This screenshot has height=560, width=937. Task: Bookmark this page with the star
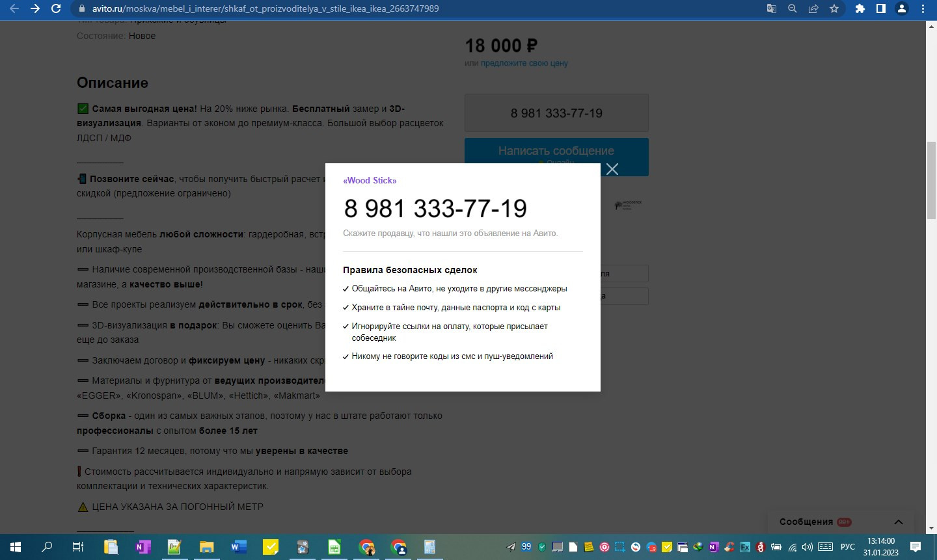coord(834,8)
